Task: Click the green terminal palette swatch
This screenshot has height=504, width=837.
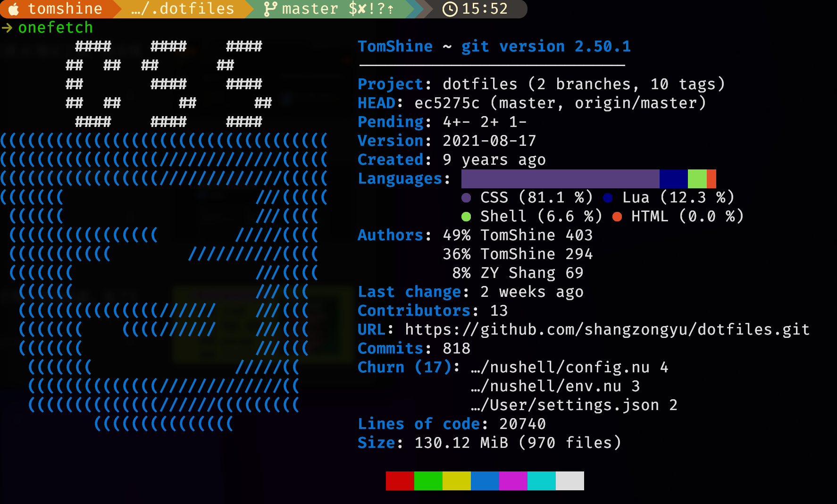Action: point(428,481)
